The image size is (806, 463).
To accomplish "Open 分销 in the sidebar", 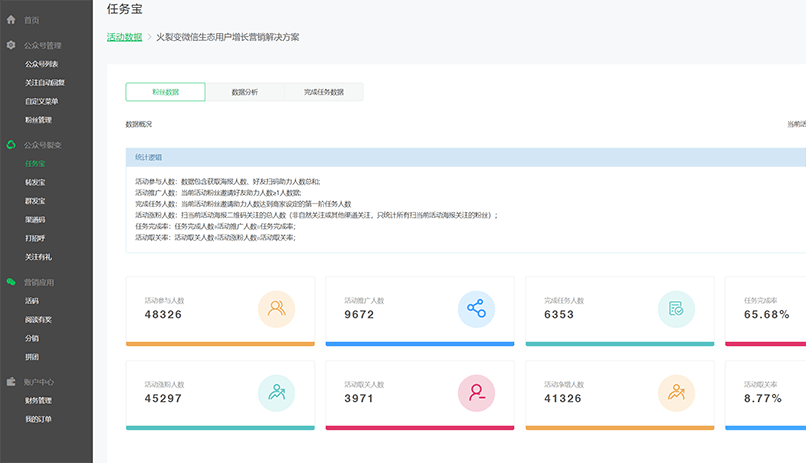I will point(32,339).
